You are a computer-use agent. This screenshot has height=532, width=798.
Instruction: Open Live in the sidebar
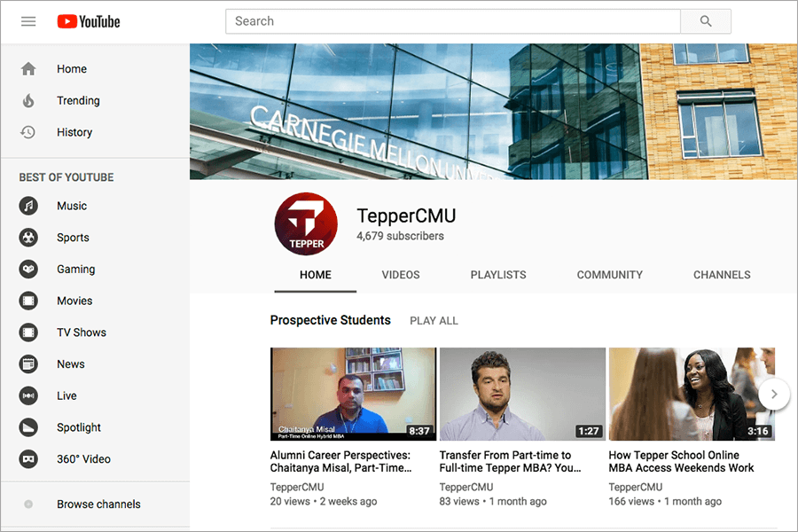[66, 395]
